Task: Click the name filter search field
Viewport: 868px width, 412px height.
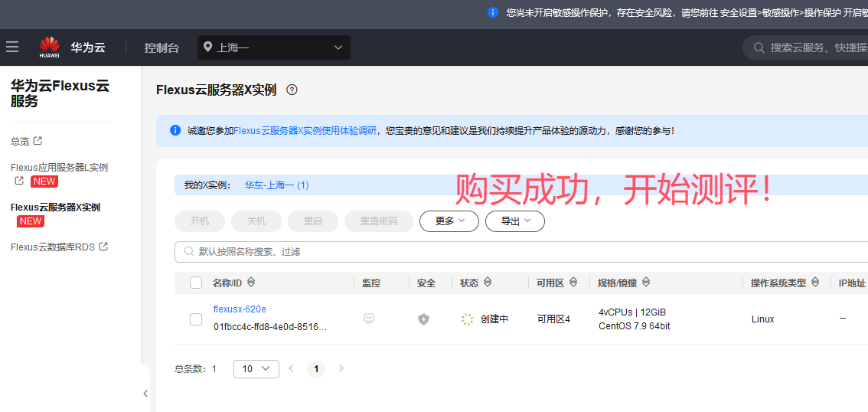Action: point(521,252)
